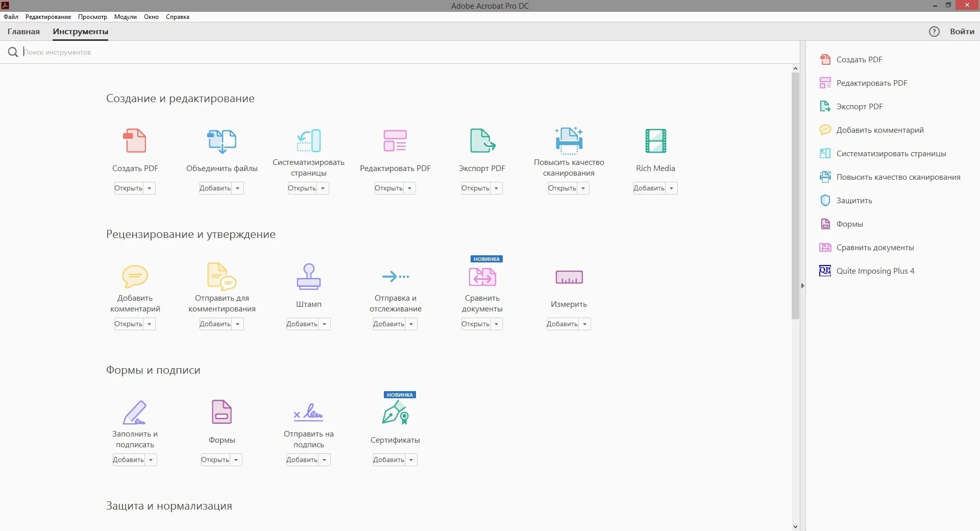Viewport: 980px width, 531px height.
Task: Select the Send for Comments icon
Action: (x=222, y=276)
